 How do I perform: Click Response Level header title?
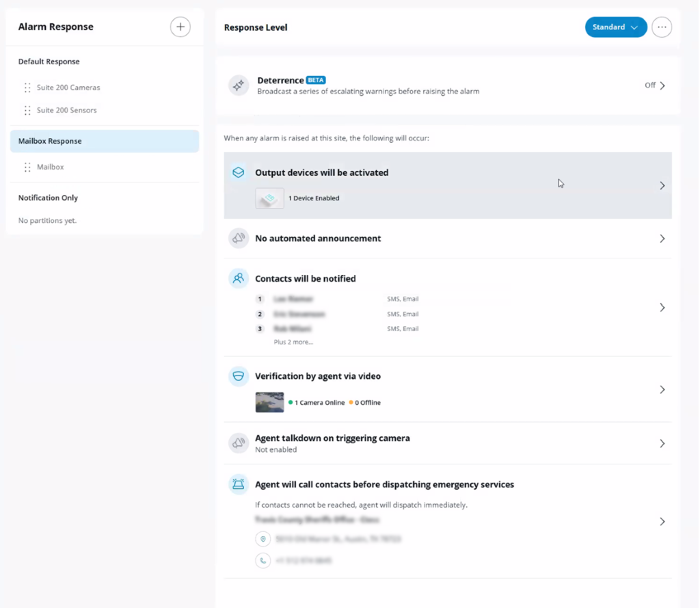(256, 27)
